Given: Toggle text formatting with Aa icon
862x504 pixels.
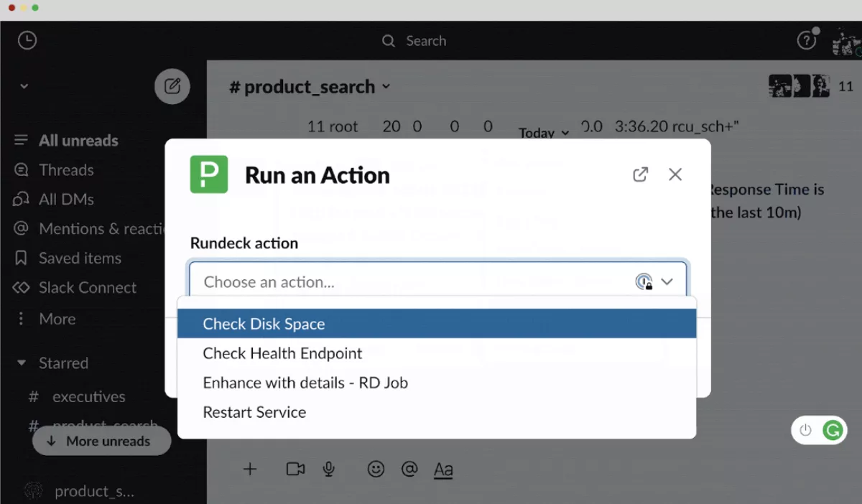Looking at the screenshot, I should 444,470.
